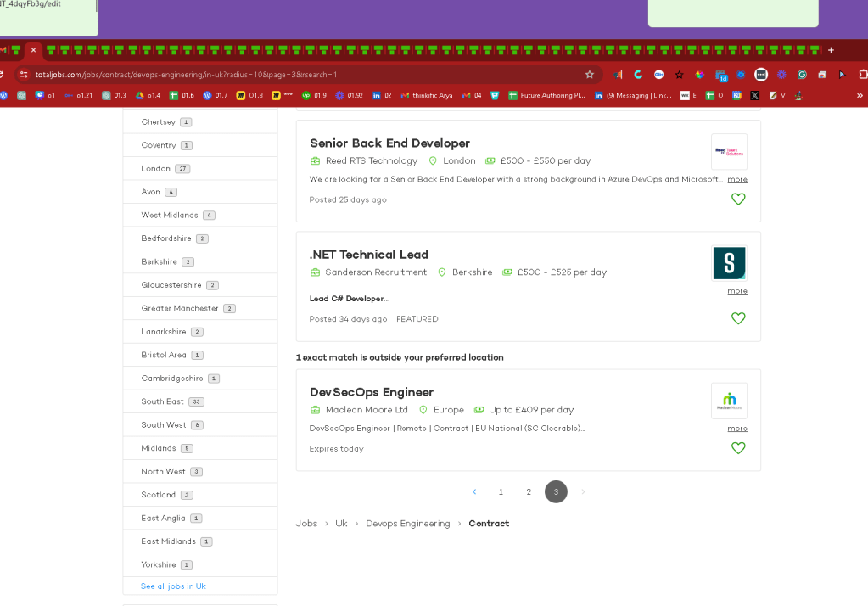Open the .NET Technical Lead job title
Viewport: 868px width, 606px height.
click(x=369, y=255)
